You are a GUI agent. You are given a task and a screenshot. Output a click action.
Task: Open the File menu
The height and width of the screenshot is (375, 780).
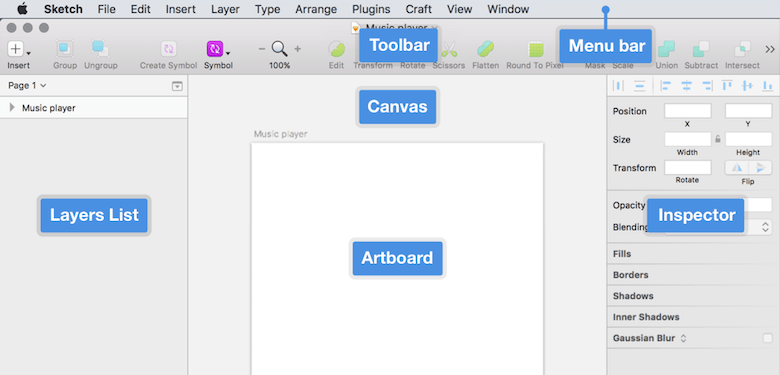pos(106,9)
